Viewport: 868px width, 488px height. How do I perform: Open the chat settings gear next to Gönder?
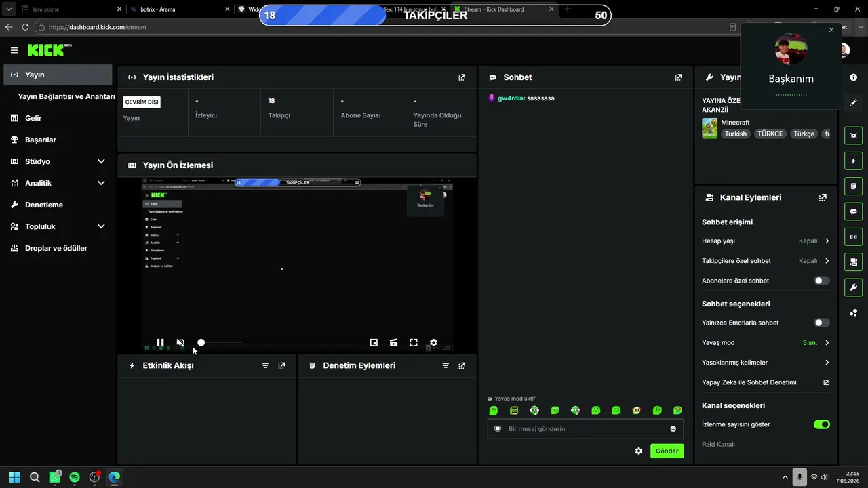click(x=639, y=451)
